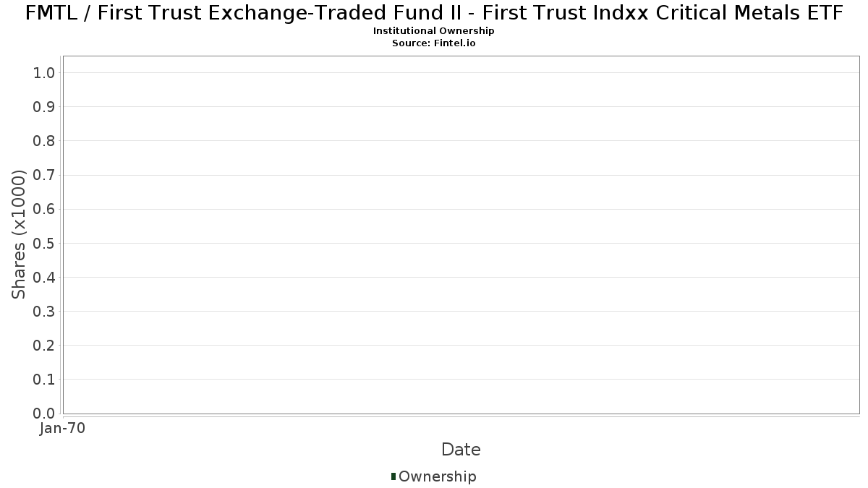Image resolution: width=868 pixels, height=488 pixels.
Task: Click the 0.9 y-axis tick label
Action: [x=44, y=106]
